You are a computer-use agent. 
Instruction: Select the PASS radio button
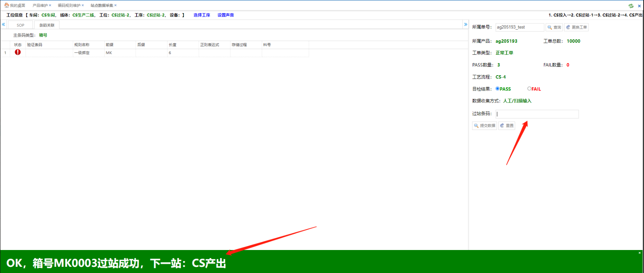pyautogui.click(x=497, y=89)
